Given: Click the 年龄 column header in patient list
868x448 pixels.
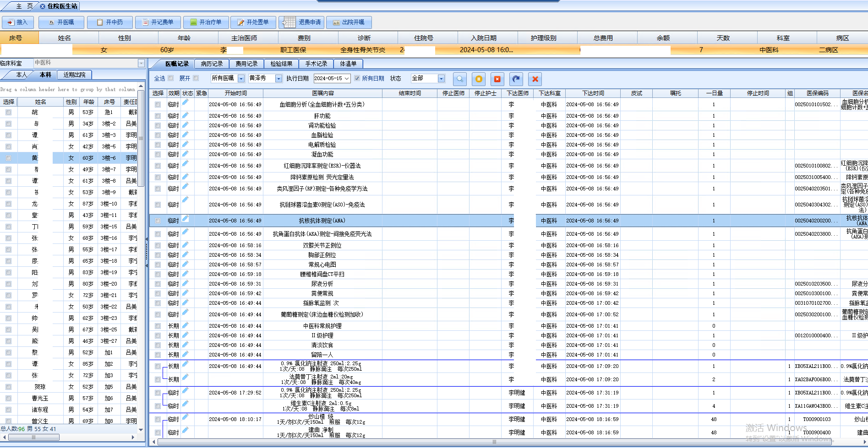Looking at the screenshot, I should (89, 102).
